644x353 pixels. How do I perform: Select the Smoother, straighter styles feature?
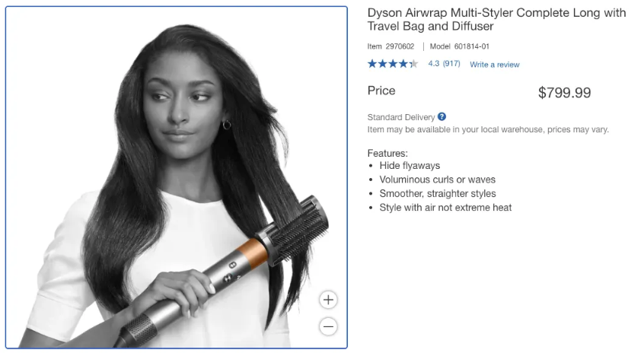click(438, 193)
